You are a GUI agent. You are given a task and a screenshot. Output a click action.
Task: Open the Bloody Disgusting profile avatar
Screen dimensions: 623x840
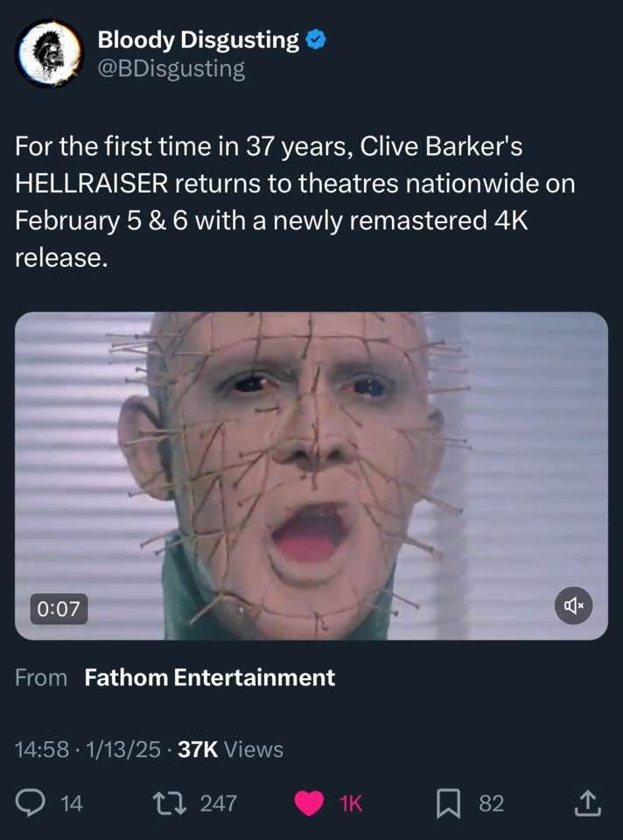click(x=49, y=53)
